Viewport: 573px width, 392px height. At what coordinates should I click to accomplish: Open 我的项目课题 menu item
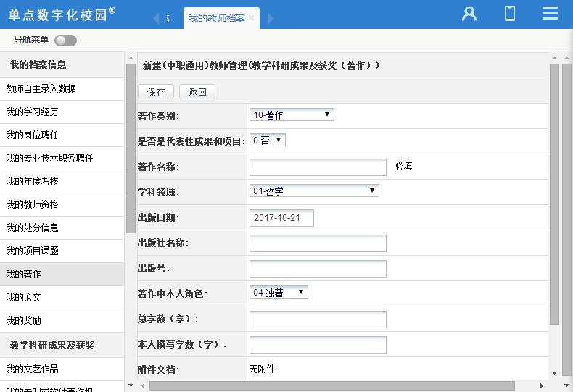62,251
